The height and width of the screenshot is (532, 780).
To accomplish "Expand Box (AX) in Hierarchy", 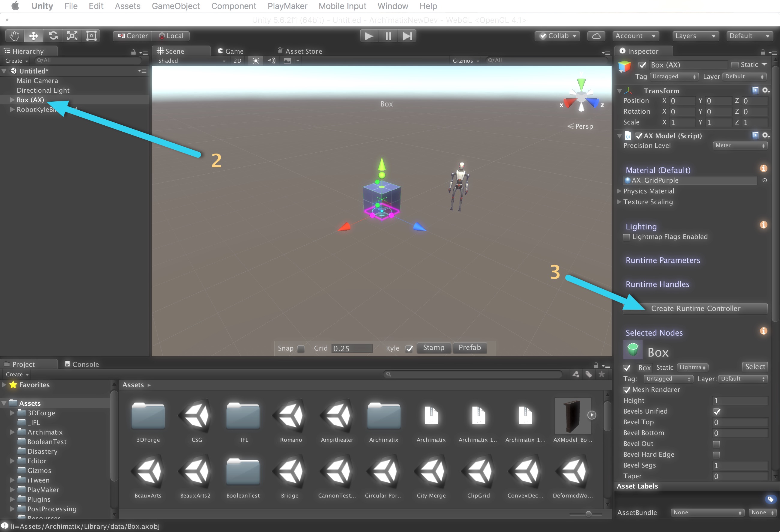I will tap(12, 100).
